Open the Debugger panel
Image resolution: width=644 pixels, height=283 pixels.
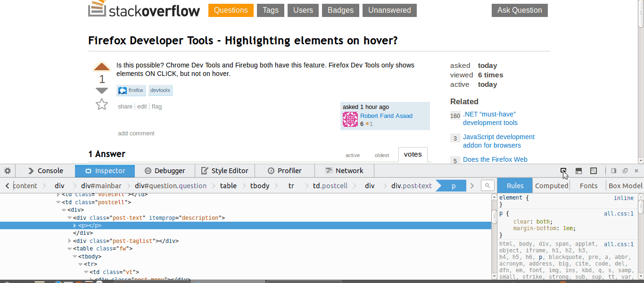165,171
